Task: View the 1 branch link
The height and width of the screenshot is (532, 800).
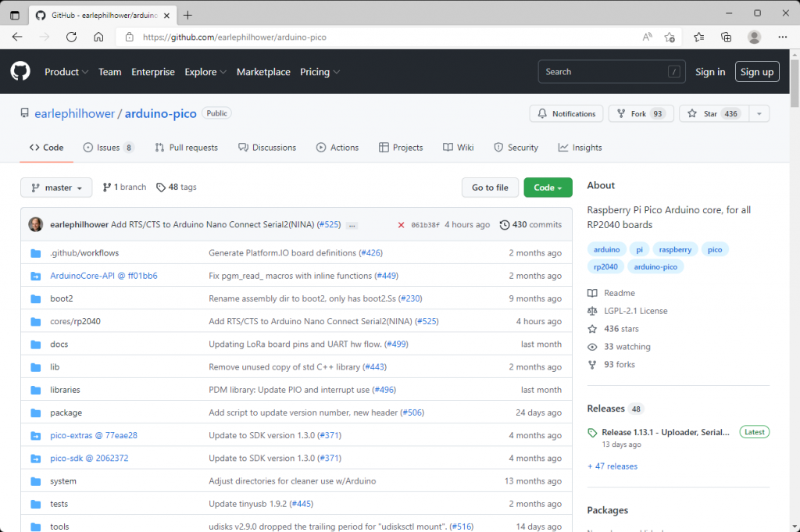Action: click(x=124, y=187)
